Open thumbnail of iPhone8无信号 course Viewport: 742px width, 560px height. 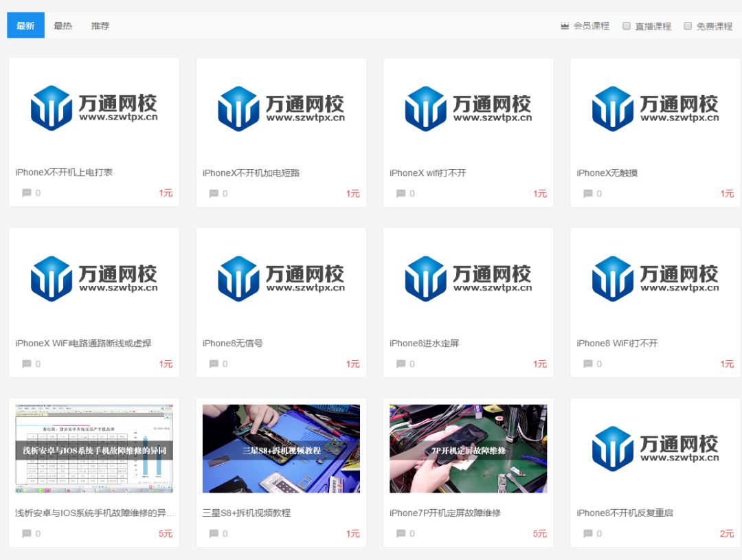tap(281, 279)
